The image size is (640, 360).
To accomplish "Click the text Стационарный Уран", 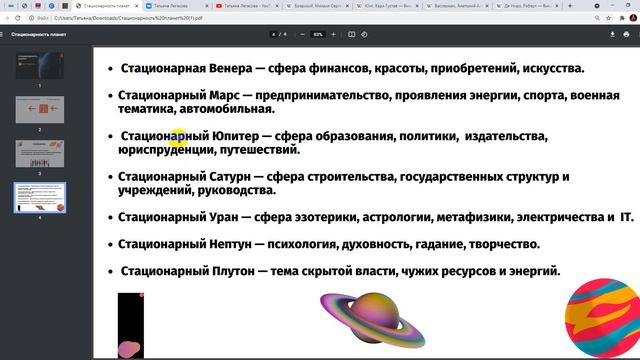I will tap(178, 217).
